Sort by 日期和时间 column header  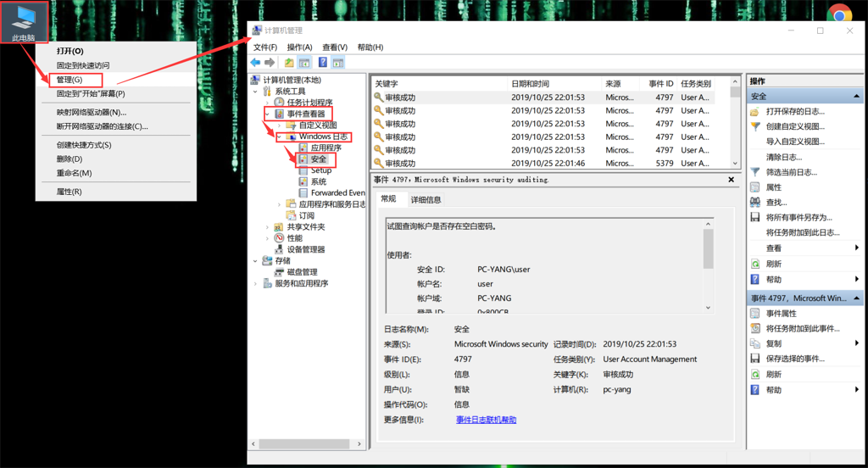click(554, 84)
